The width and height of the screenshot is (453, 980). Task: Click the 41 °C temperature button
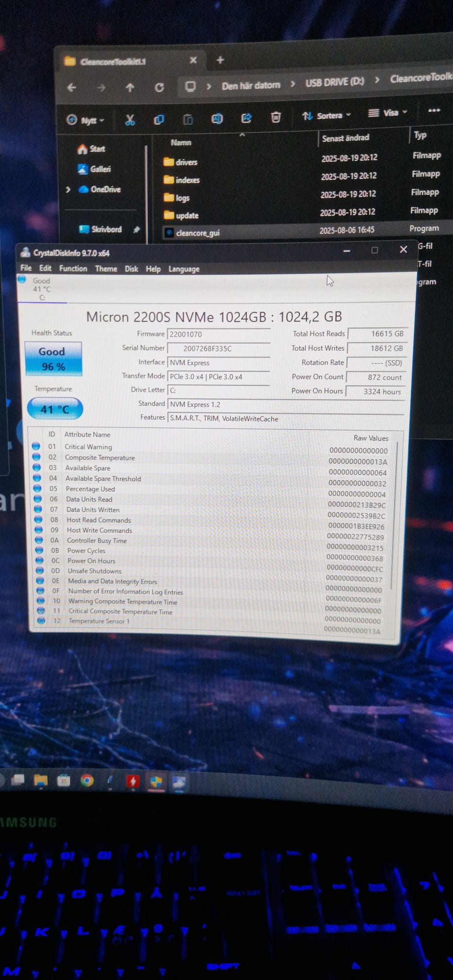tap(55, 409)
